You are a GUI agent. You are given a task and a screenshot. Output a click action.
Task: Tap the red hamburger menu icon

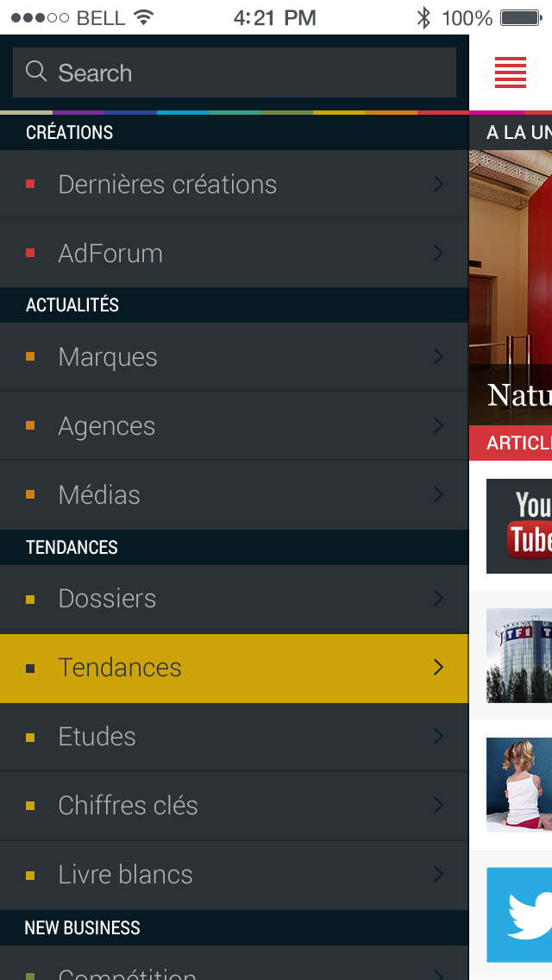(510, 72)
